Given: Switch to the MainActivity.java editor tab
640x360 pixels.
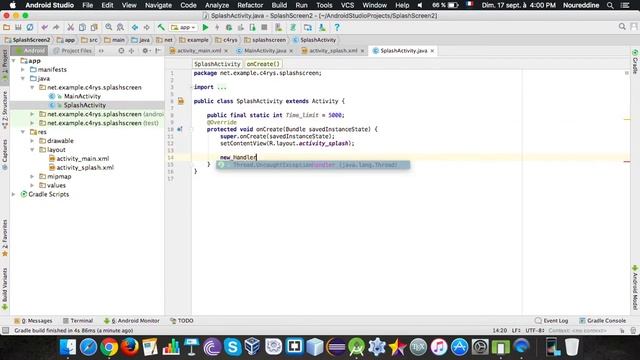Looking at the screenshot, I should click(264, 51).
